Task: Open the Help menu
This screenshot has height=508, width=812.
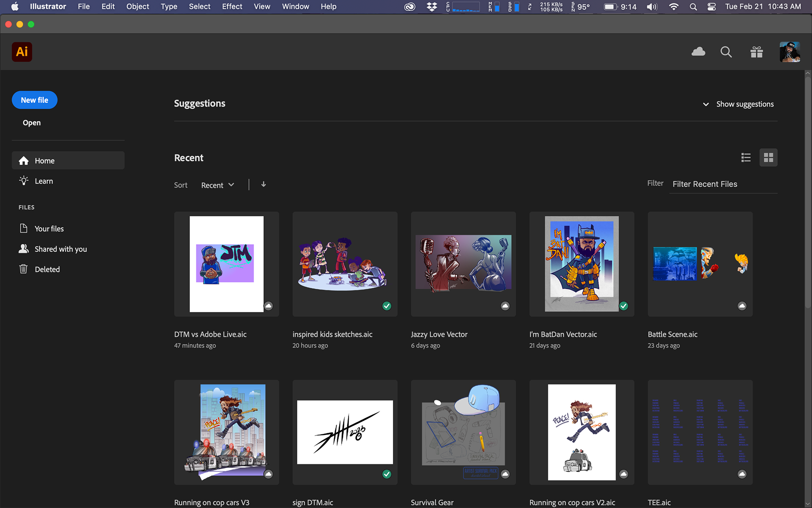Action: point(328,7)
